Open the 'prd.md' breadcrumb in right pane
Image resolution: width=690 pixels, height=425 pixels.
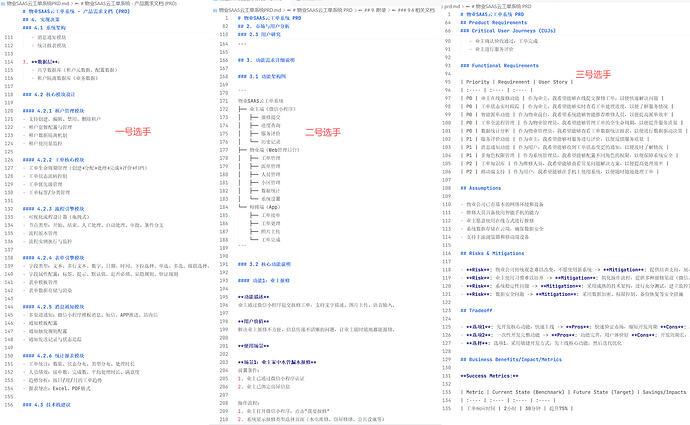[x=449, y=5]
